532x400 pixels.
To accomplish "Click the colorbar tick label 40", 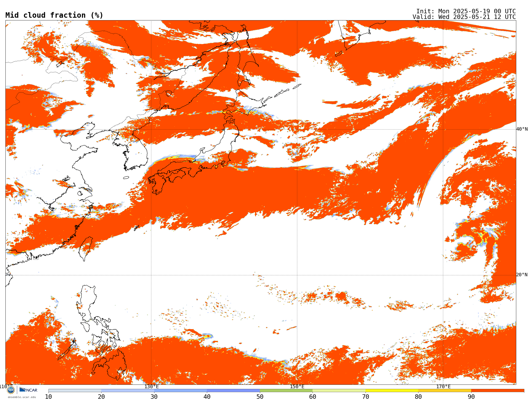I will tap(207, 397).
